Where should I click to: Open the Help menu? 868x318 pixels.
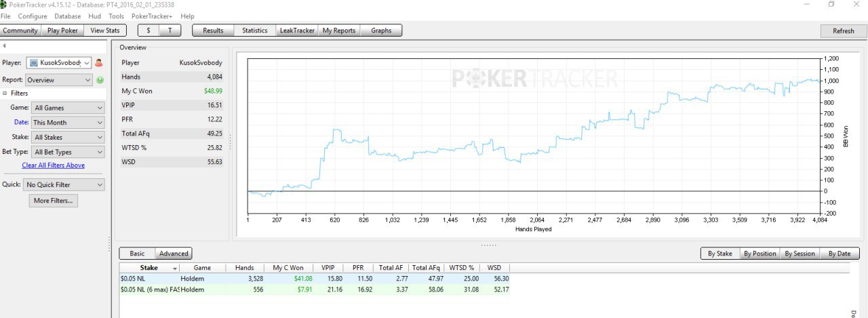tap(188, 16)
